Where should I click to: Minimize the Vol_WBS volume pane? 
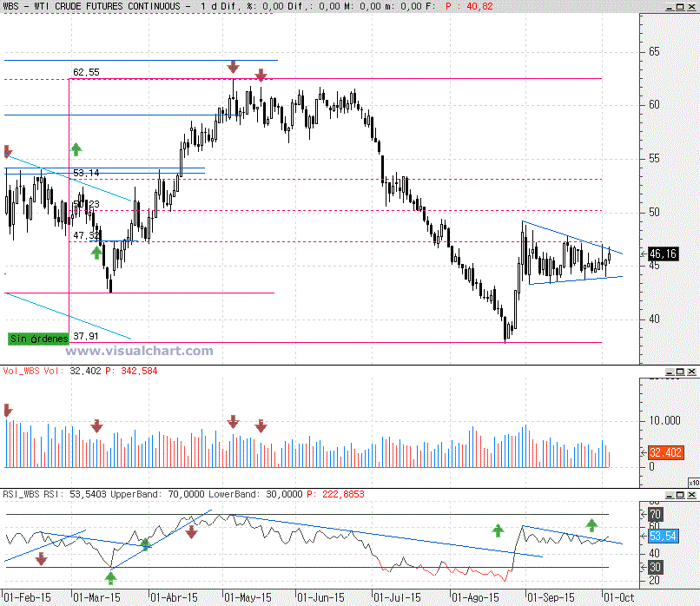click(x=670, y=372)
